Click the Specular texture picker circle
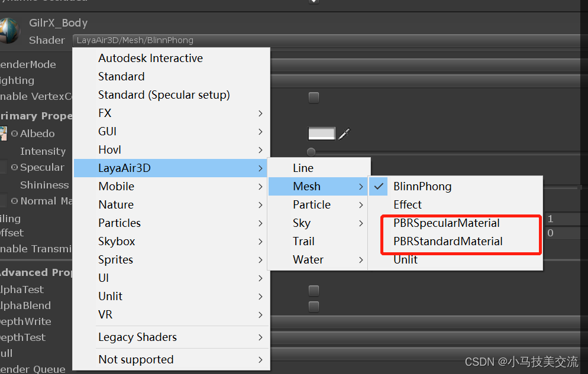The height and width of the screenshot is (374, 588). pyautogui.click(x=15, y=167)
